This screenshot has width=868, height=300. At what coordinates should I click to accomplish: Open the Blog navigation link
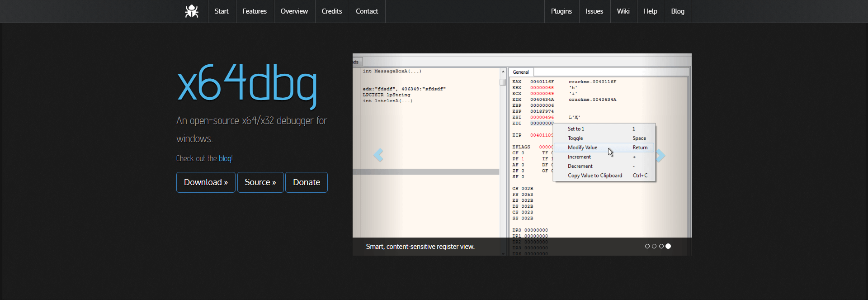(x=678, y=11)
